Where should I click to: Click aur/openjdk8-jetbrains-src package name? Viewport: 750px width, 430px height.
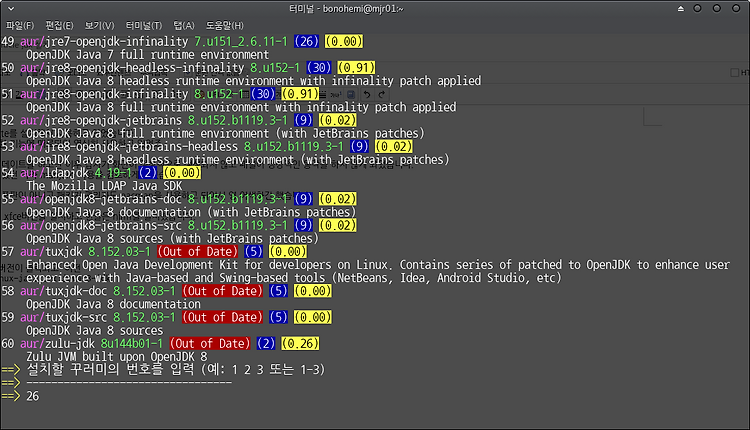(x=101, y=226)
